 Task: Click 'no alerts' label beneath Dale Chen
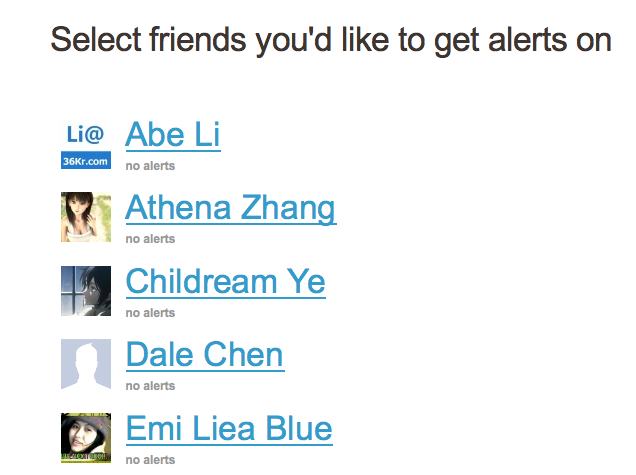coord(150,386)
